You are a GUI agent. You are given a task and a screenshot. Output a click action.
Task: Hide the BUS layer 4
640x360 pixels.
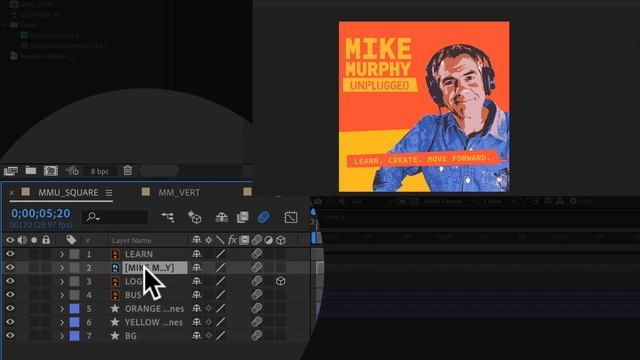point(10,295)
